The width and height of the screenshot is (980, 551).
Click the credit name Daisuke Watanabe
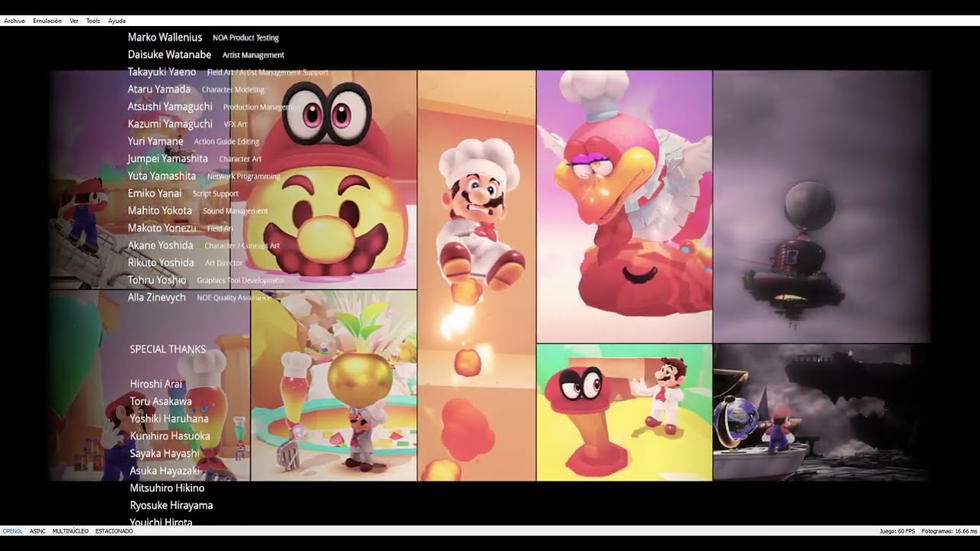pyautogui.click(x=170, y=54)
